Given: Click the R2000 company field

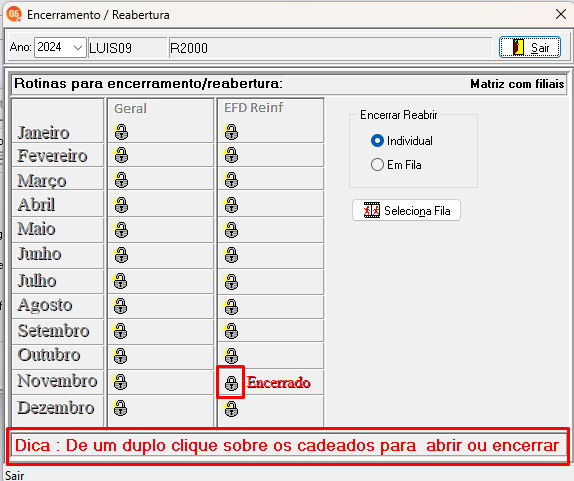Looking at the screenshot, I should click(330, 48).
